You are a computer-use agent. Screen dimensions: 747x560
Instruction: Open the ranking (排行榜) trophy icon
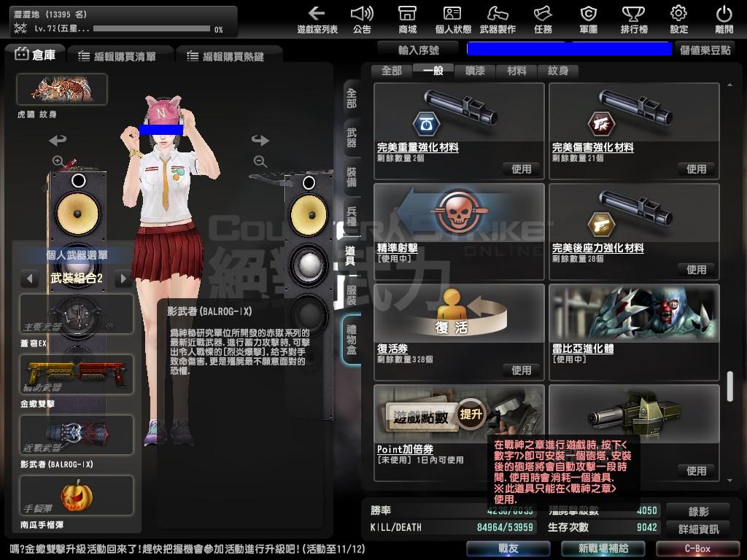point(634,20)
